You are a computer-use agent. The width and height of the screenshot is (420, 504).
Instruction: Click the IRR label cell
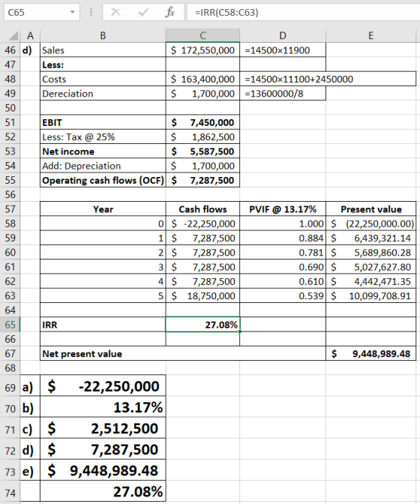(103, 325)
